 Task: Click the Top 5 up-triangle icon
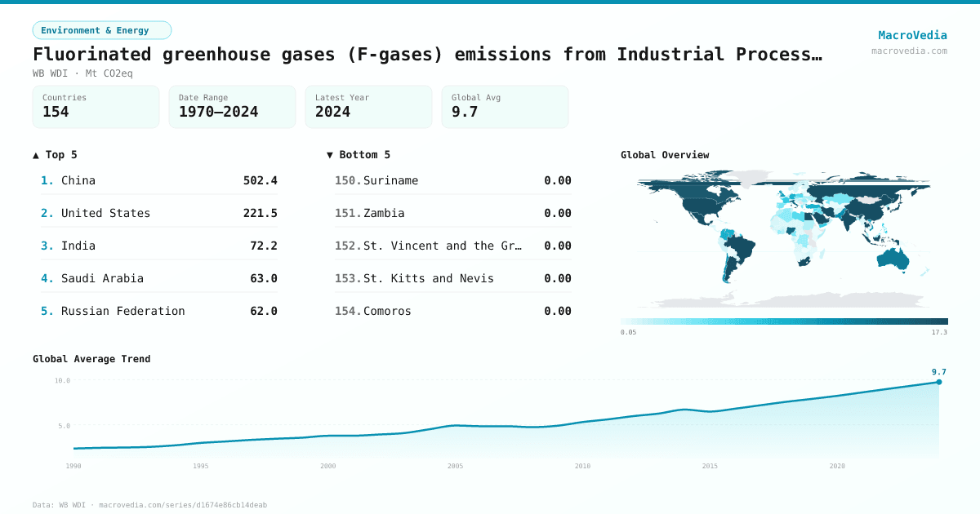tap(36, 155)
